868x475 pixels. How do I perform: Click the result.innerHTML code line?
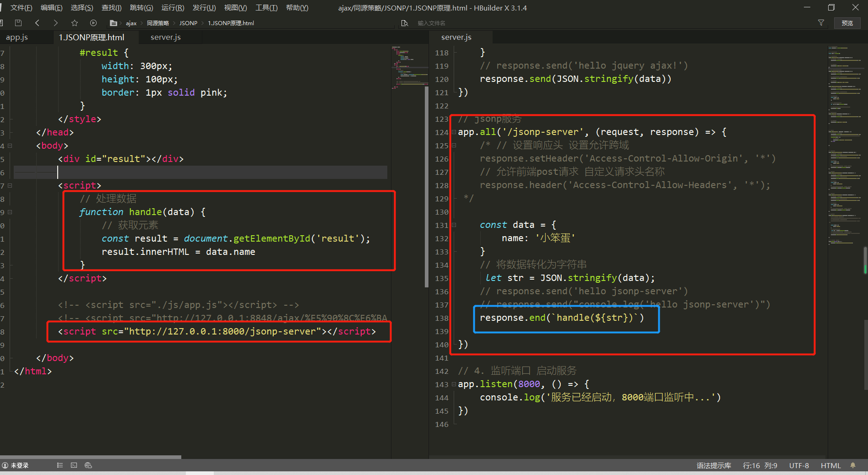tap(179, 252)
